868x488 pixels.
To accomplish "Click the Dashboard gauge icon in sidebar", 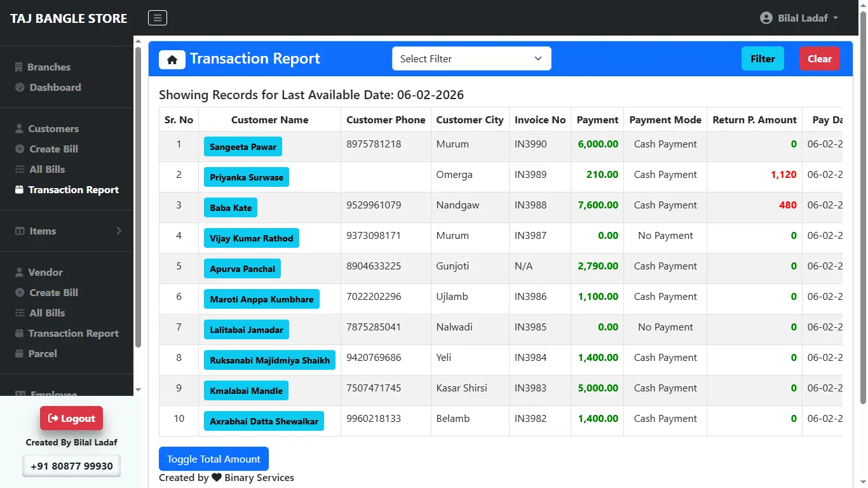I will coord(20,88).
